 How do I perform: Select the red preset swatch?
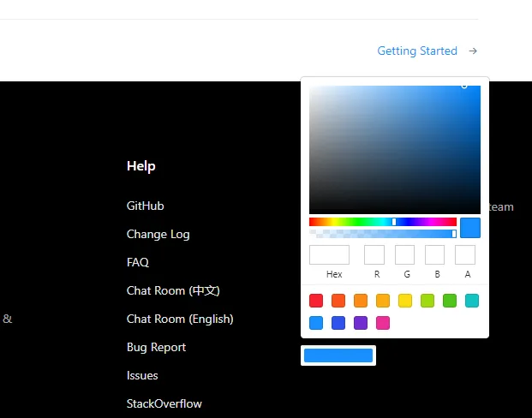click(316, 301)
